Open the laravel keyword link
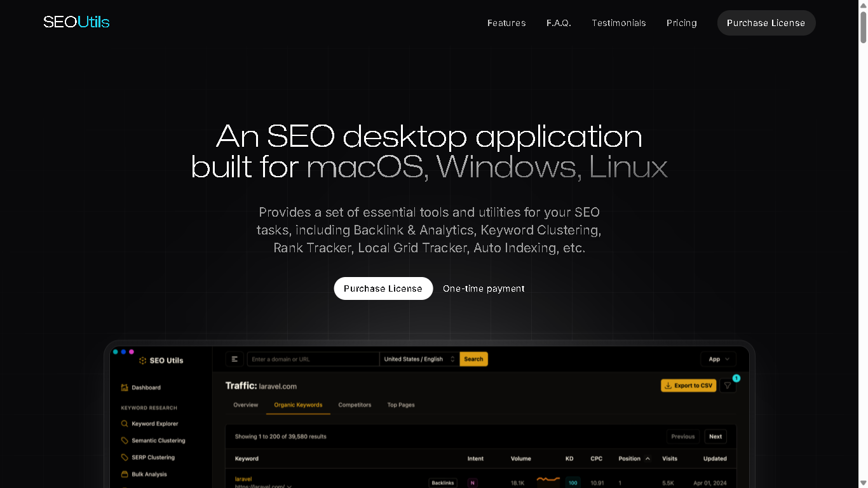This screenshot has height=488, width=868. tap(243, 478)
